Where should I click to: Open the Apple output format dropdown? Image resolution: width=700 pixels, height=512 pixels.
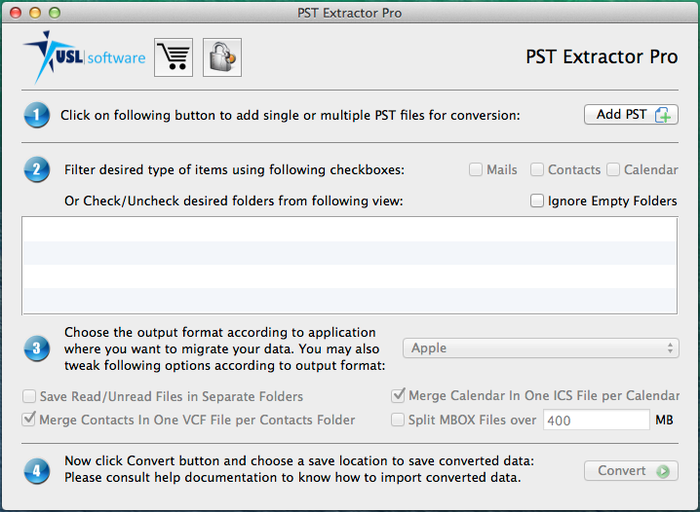click(541, 348)
